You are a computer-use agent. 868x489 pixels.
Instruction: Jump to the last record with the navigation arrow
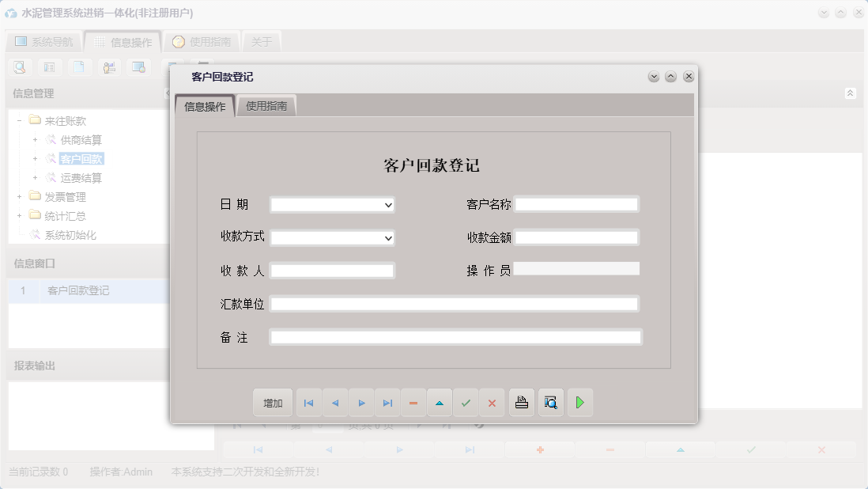point(387,402)
